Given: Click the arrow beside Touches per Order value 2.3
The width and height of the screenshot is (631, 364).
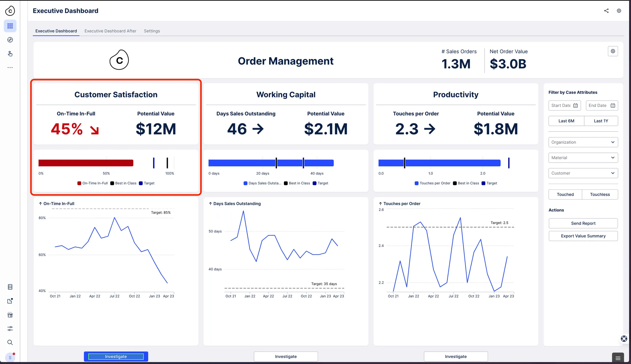Looking at the screenshot, I should [429, 129].
